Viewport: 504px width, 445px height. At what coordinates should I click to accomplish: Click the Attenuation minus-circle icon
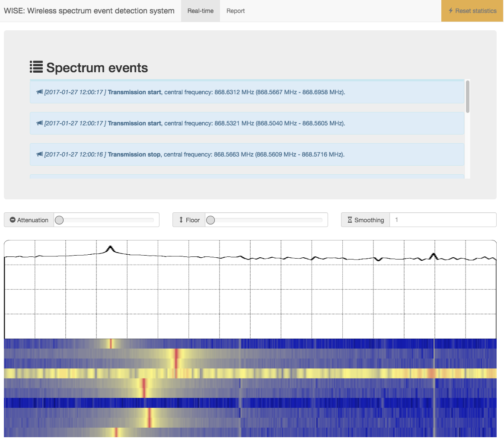pos(13,220)
